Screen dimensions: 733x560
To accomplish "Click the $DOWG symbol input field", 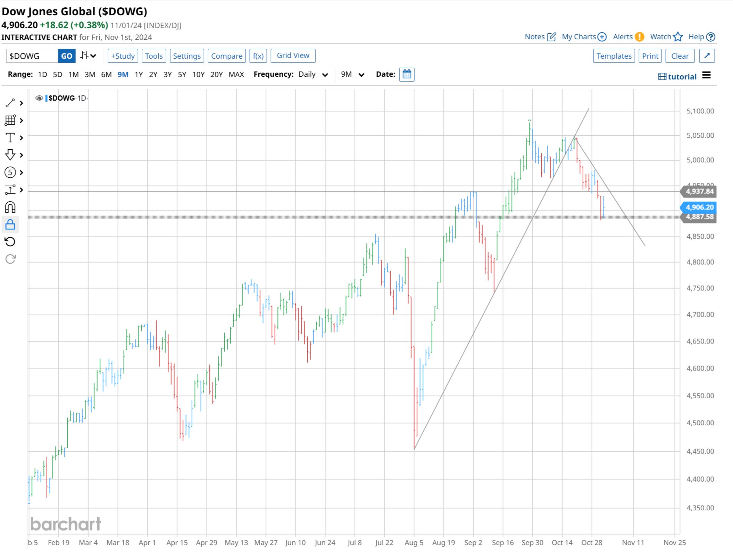I will click(32, 56).
